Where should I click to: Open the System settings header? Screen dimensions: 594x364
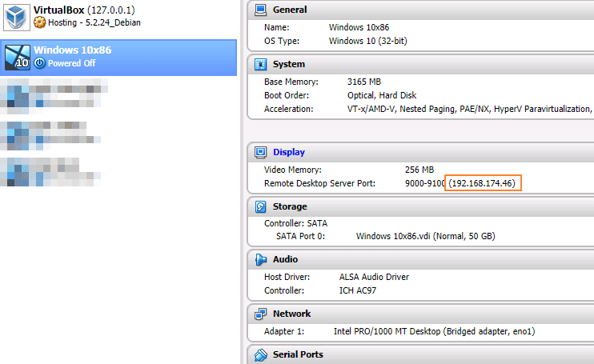pos(289,64)
